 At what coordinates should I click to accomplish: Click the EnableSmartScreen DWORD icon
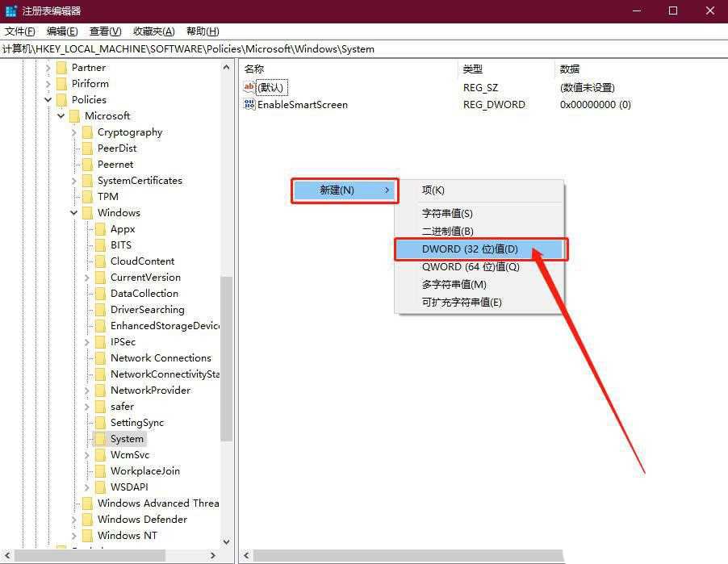(x=249, y=104)
